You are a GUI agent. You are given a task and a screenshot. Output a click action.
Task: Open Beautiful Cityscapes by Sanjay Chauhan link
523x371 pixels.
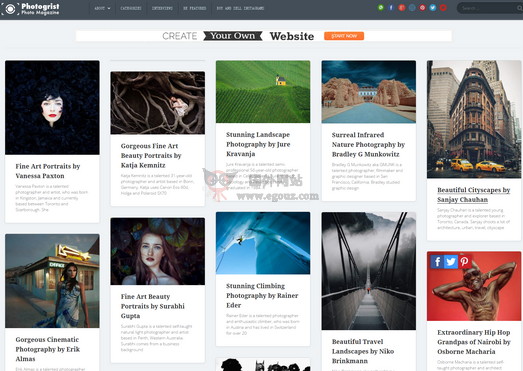coord(474,195)
